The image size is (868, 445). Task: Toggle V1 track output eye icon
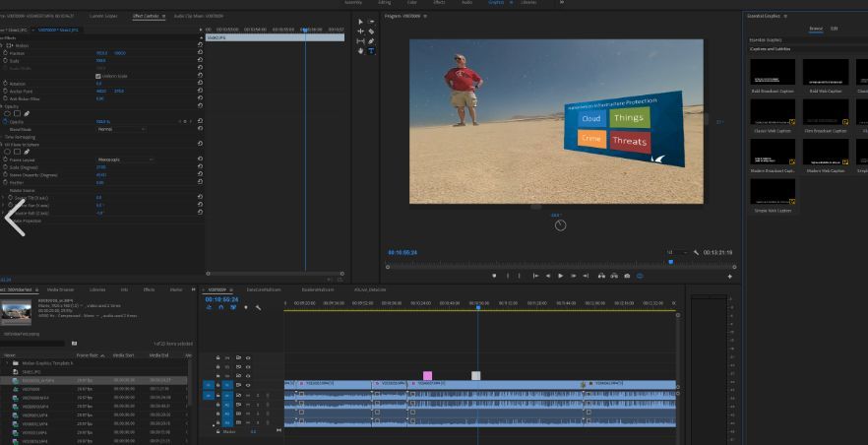[247, 385]
